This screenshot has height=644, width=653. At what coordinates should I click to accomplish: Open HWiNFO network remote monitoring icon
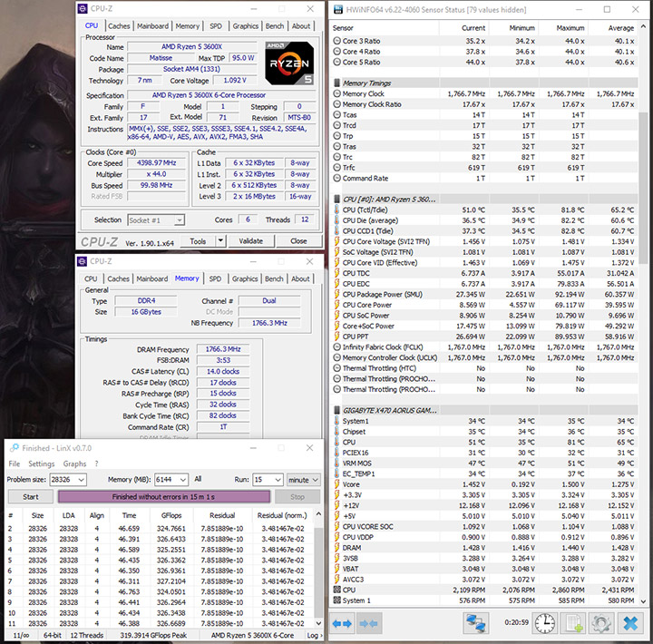click(x=476, y=624)
